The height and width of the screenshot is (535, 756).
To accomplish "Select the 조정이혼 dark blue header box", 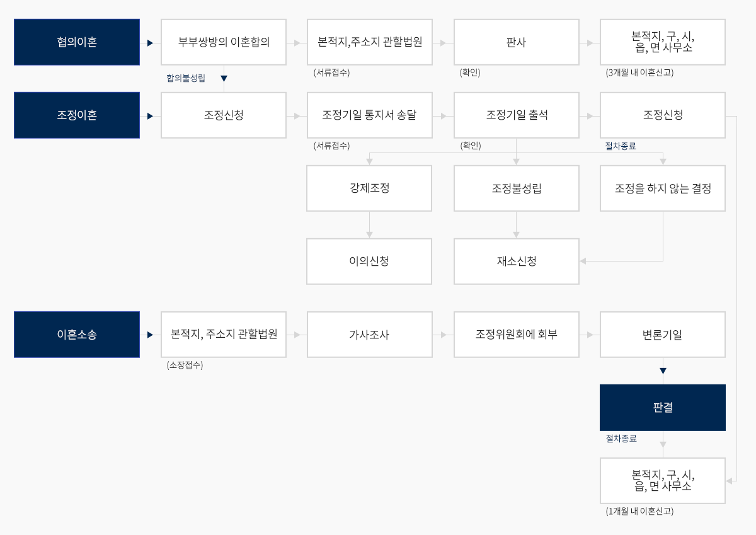I will (77, 115).
